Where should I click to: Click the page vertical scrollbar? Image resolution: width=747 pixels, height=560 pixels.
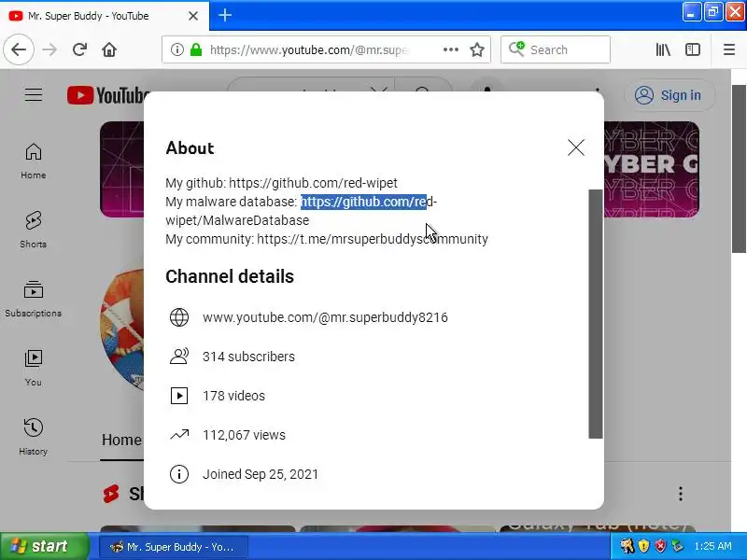[739, 169]
